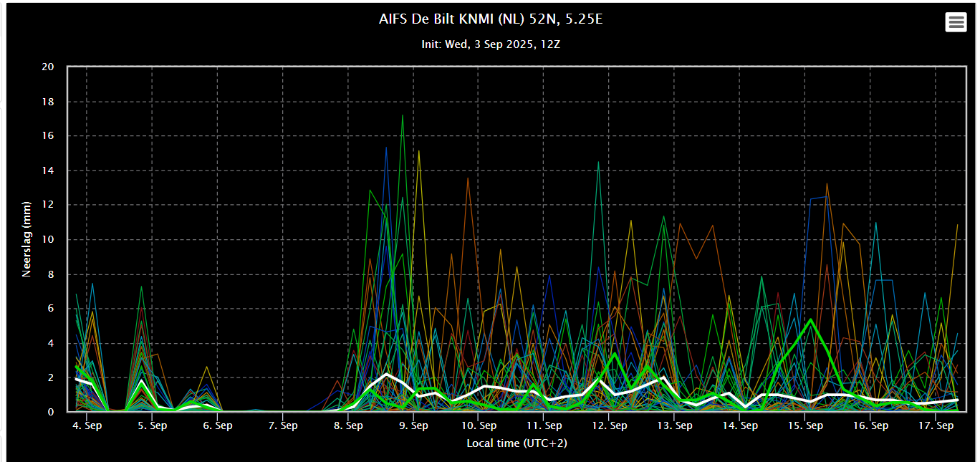
Task: Click the '14. Sep' x-axis label
Action: pos(740,425)
